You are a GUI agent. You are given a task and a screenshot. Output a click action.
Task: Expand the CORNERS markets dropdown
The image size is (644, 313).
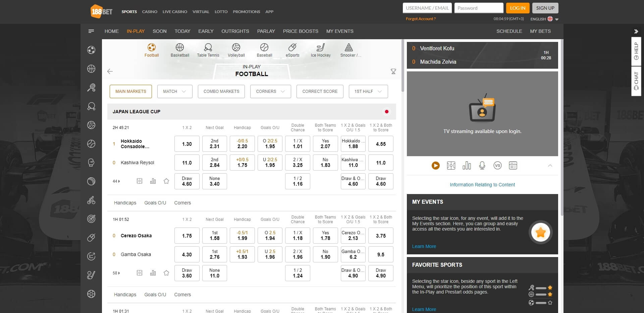click(270, 91)
